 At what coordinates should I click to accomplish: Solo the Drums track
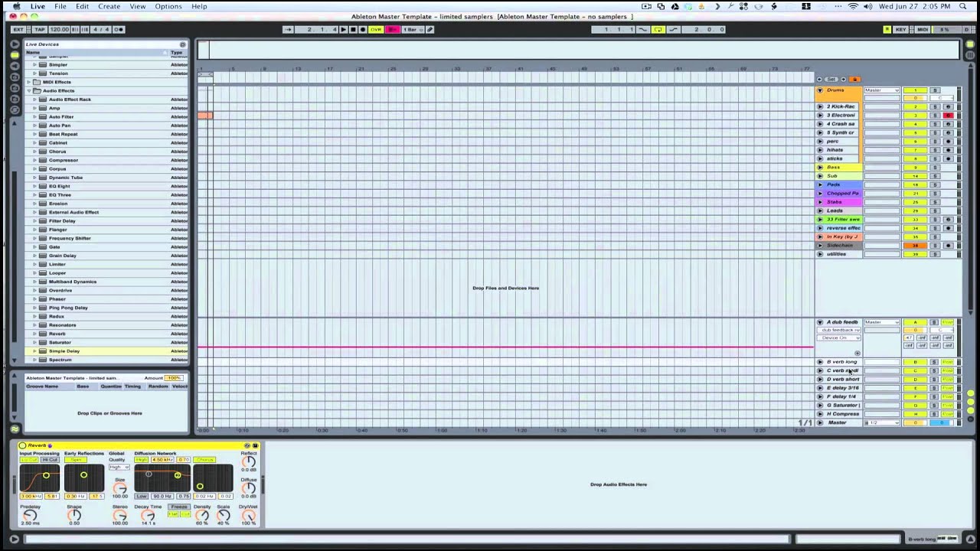pos(935,90)
